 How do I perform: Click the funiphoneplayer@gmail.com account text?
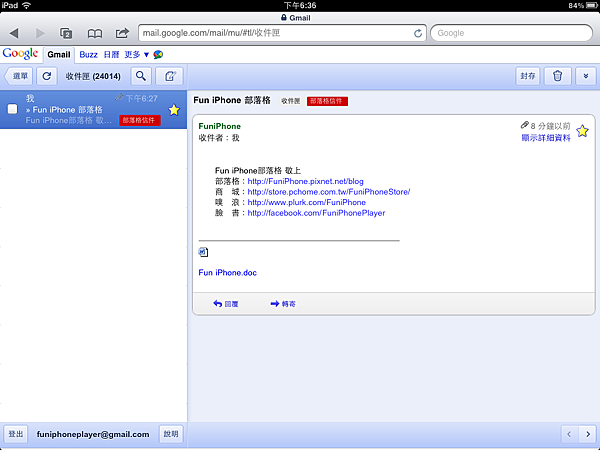tap(93, 434)
